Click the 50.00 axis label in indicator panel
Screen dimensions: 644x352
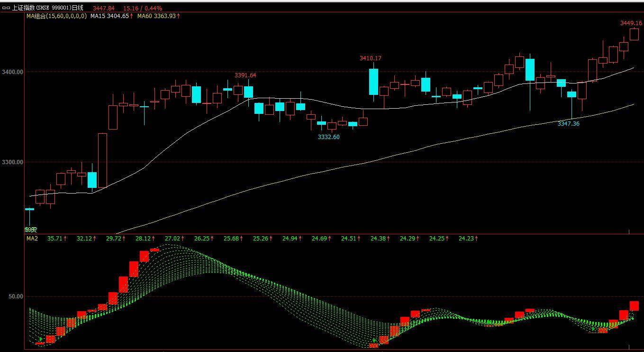[16, 296]
